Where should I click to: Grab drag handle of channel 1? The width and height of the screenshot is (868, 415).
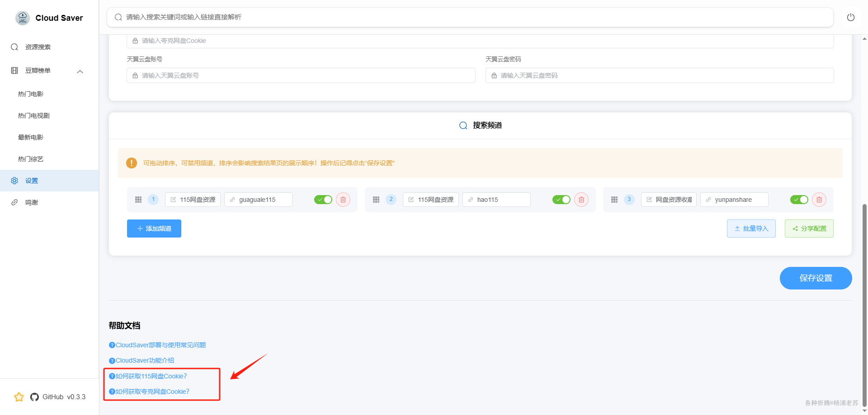[138, 200]
